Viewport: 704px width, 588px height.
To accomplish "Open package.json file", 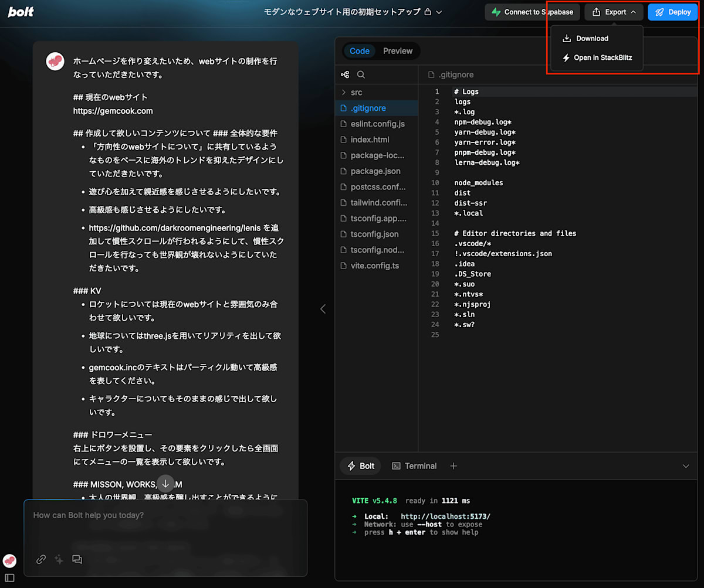I will pyautogui.click(x=376, y=172).
